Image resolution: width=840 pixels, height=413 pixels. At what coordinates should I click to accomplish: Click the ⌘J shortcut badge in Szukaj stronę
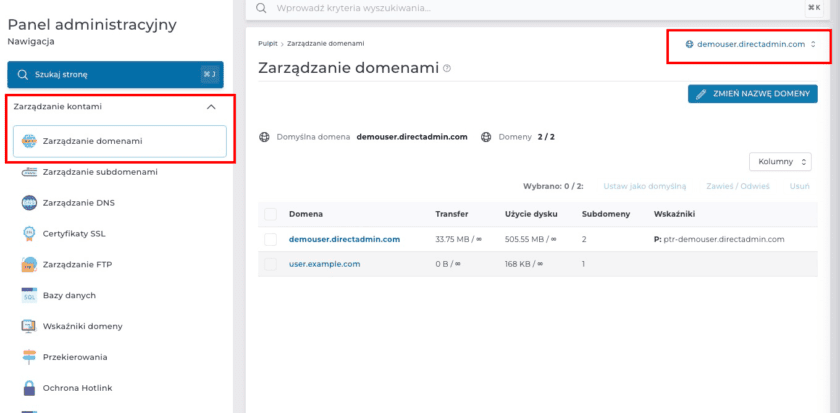(209, 75)
